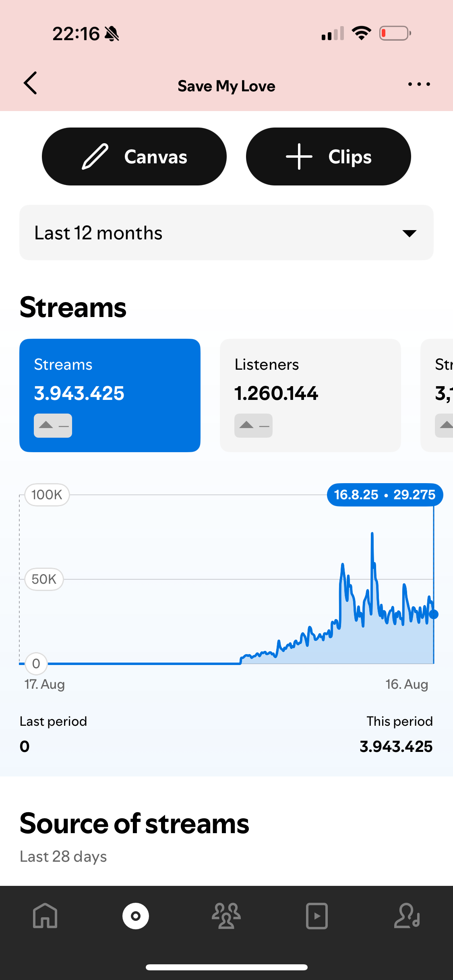This screenshot has width=453, height=980.
Task: Select the Streams stat card
Action: 110,395
